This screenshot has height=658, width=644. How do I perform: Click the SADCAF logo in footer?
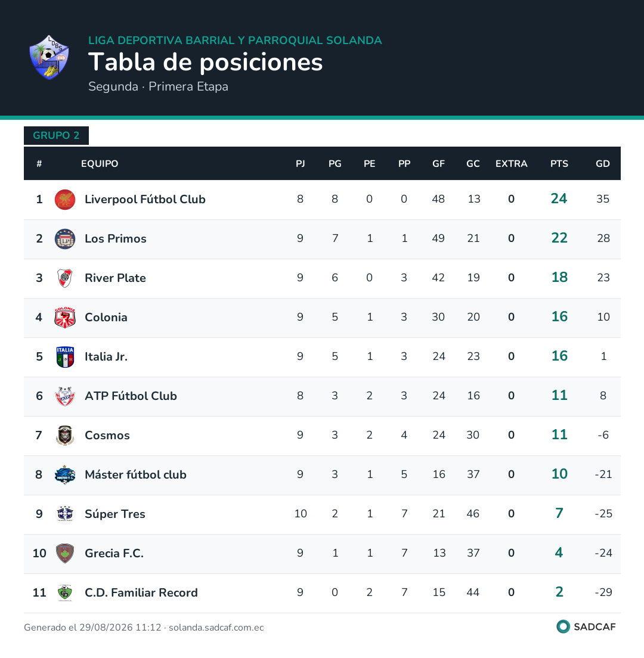pos(586,626)
